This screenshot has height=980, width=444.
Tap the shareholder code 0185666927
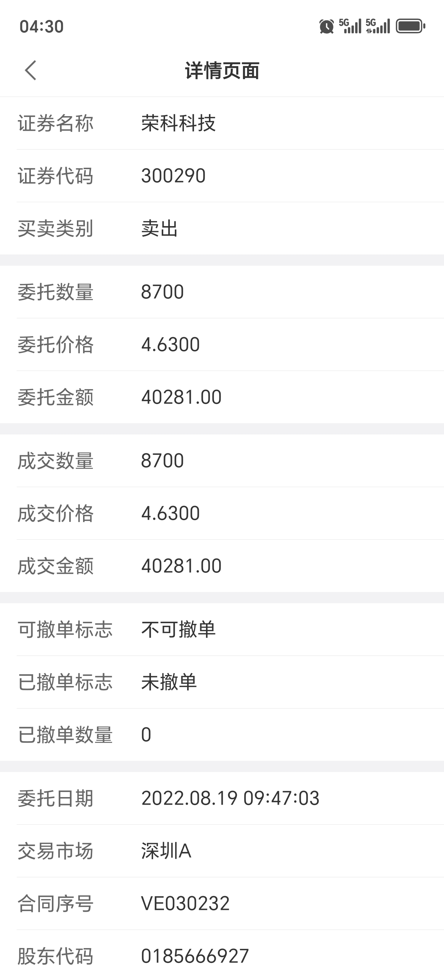(x=195, y=956)
